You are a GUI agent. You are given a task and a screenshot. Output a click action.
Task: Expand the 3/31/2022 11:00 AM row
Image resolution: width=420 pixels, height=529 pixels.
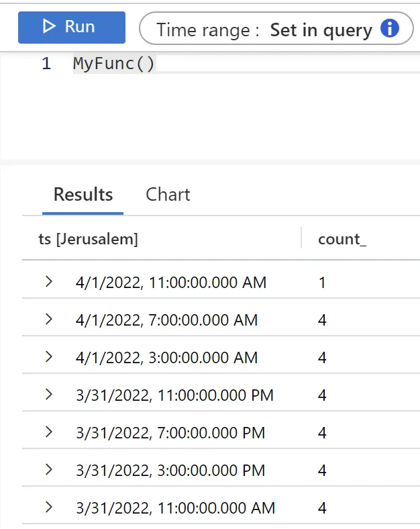point(48,508)
